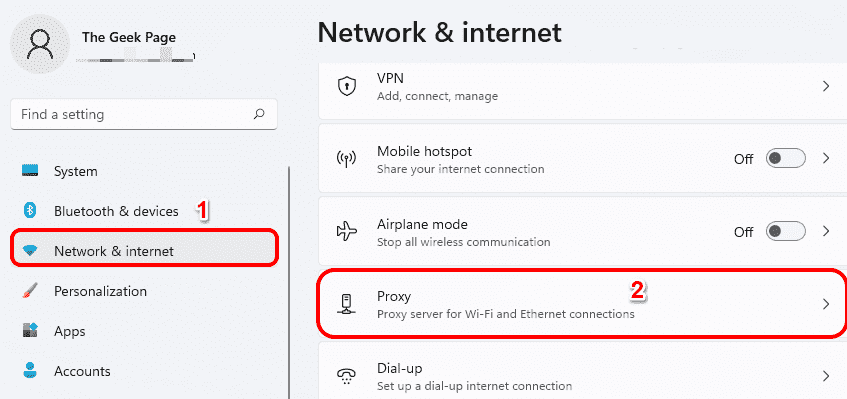Image resolution: width=847 pixels, height=399 pixels.
Task: Open Proxy settings via its chevron
Action: coord(825,305)
